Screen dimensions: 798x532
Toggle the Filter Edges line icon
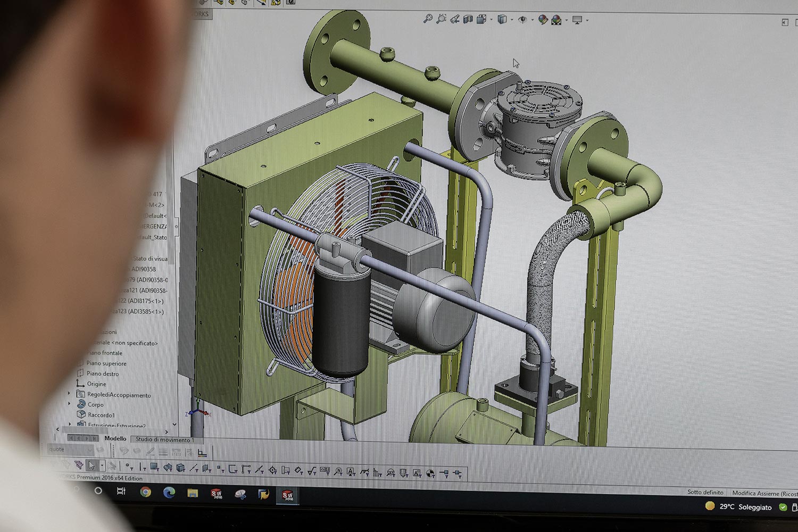142,467
